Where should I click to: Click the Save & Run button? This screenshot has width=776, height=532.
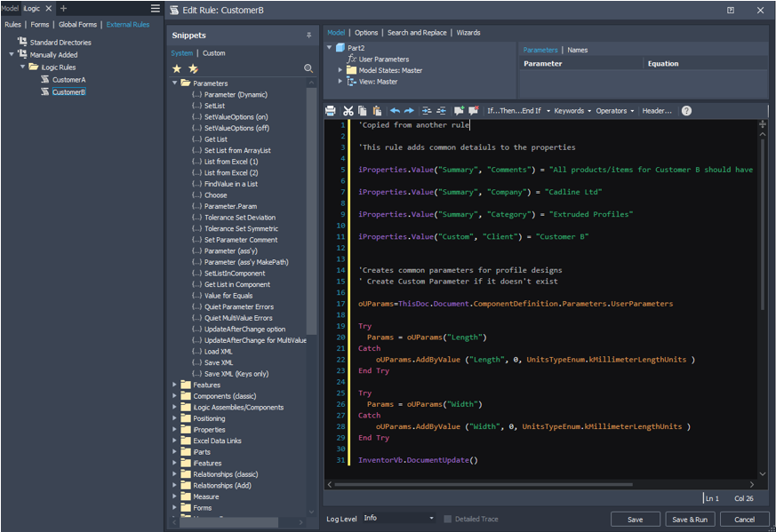690,520
